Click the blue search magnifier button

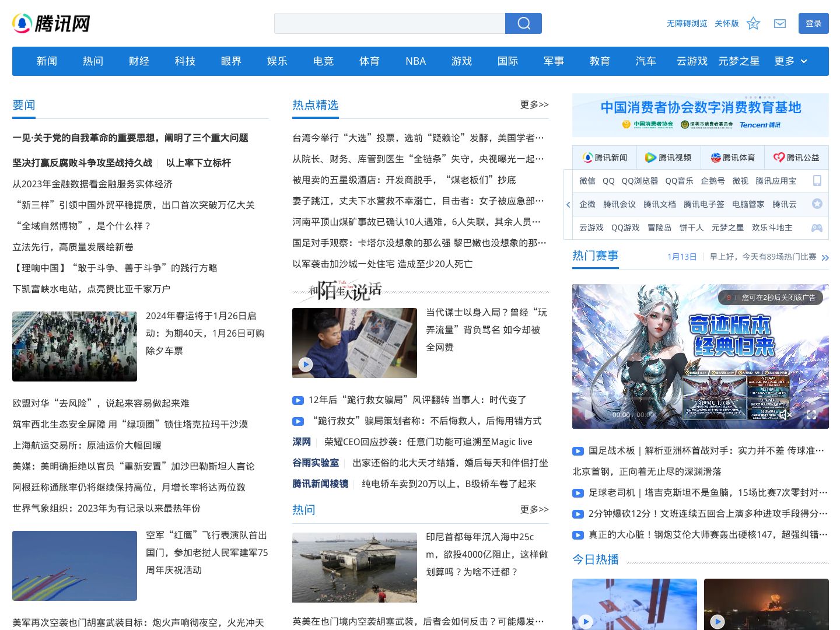(523, 23)
